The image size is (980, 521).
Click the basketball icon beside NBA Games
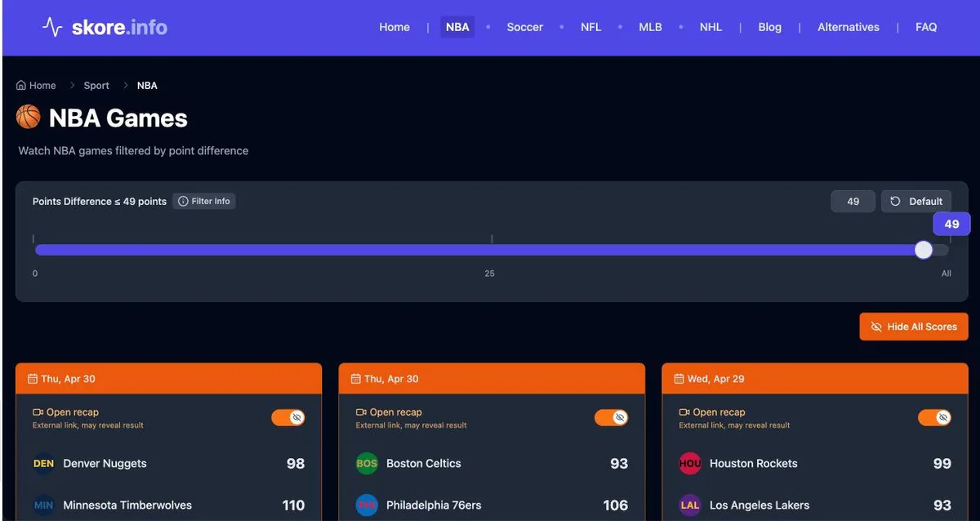(x=29, y=118)
